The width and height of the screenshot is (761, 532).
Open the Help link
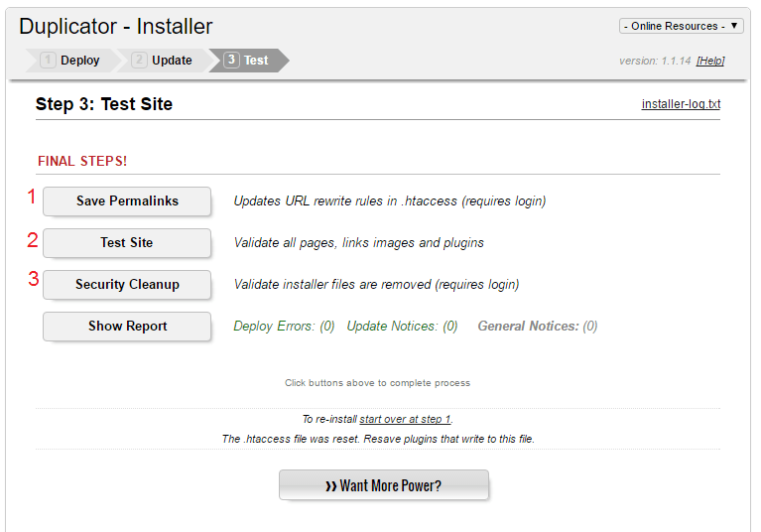710,61
